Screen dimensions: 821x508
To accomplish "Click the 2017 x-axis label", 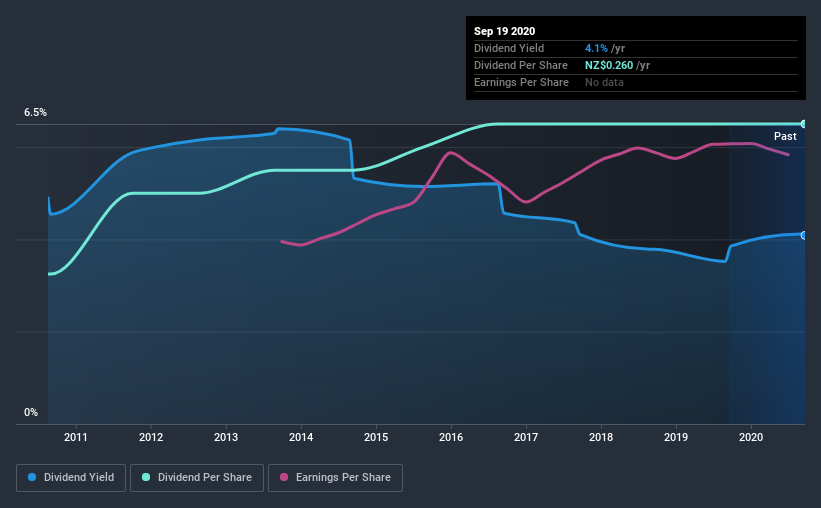I will (526, 437).
